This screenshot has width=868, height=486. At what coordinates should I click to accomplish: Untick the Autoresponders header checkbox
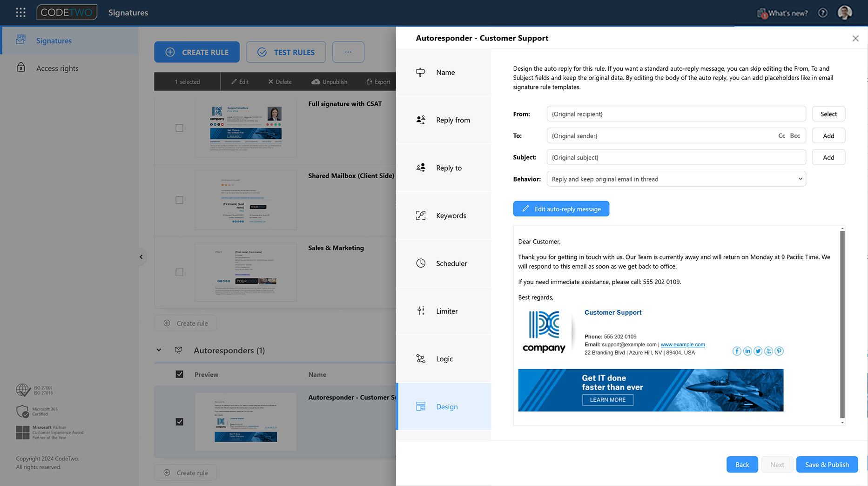point(179,374)
